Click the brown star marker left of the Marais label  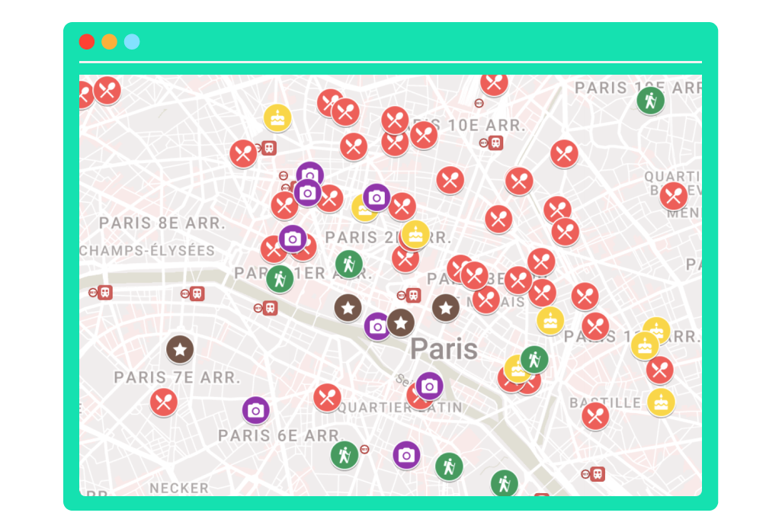(x=446, y=308)
